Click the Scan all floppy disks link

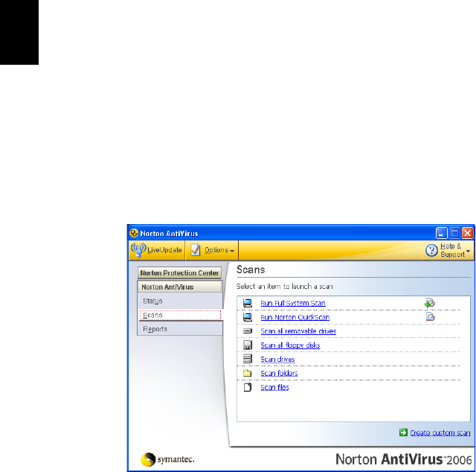290,345
